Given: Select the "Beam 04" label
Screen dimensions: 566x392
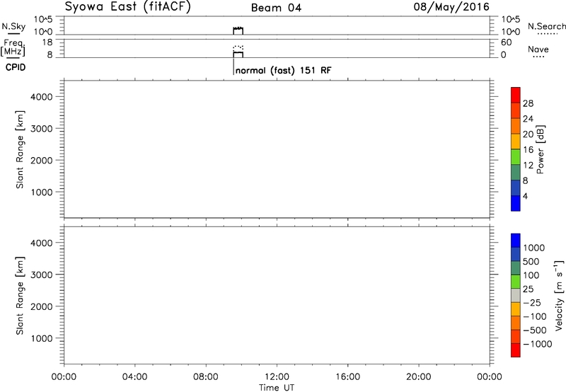Looking at the screenshot, I should click(276, 8).
